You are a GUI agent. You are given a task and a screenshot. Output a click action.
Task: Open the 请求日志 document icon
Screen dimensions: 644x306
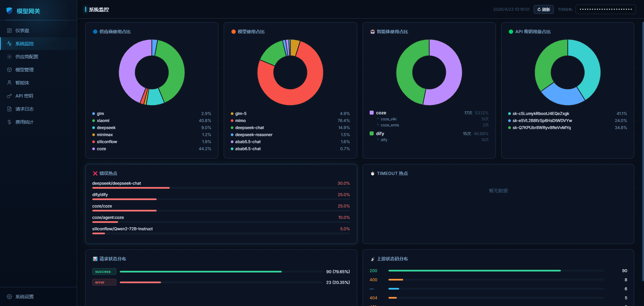tap(9, 109)
